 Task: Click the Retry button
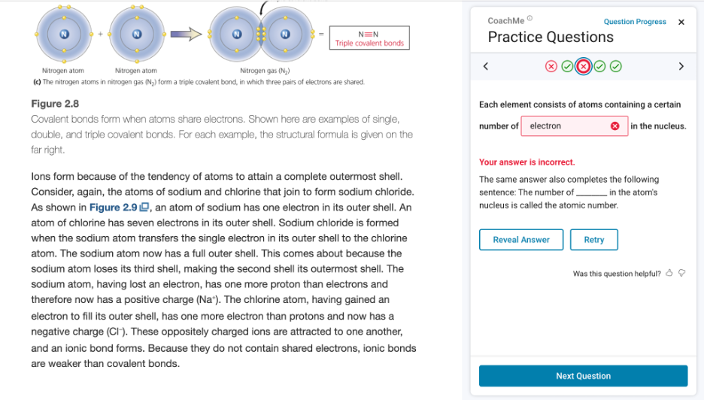[x=594, y=240]
